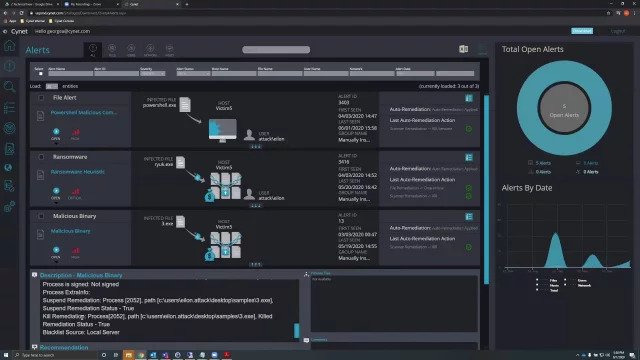Toggle the Open status of Malicious Binary
640x360 pixels.
coord(56,250)
